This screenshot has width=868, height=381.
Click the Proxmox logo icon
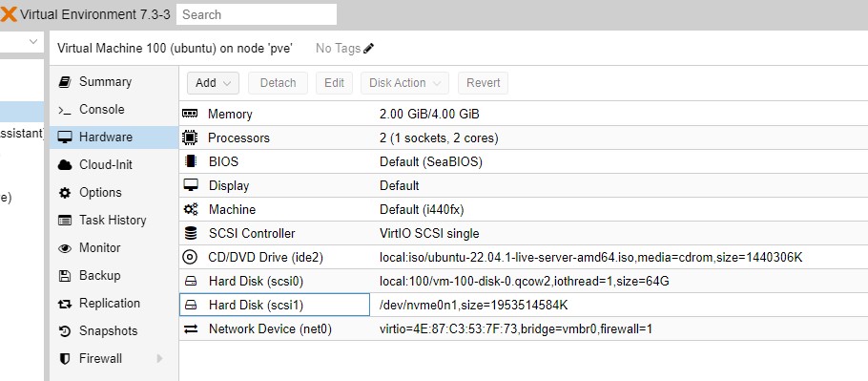(9, 13)
